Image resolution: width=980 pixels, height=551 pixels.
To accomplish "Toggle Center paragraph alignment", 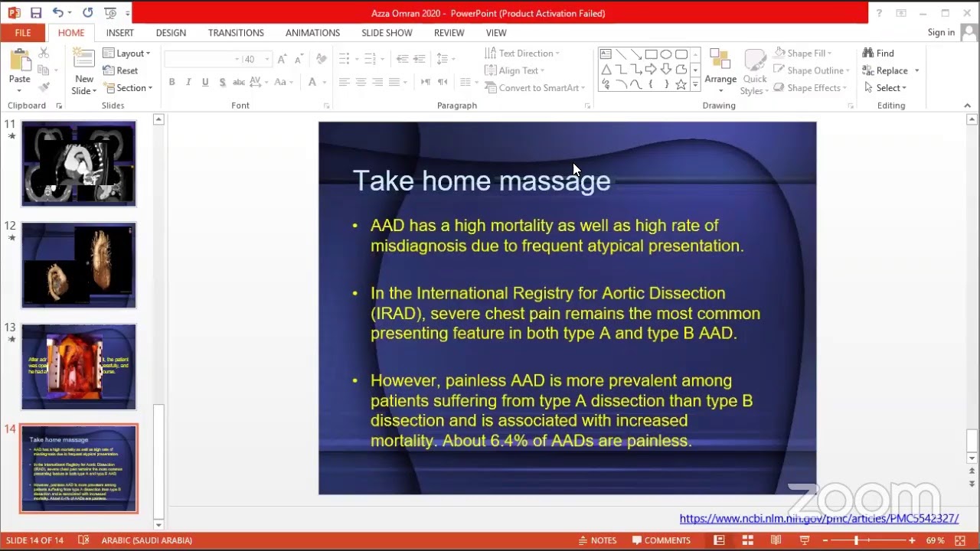I will pyautogui.click(x=361, y=82).
